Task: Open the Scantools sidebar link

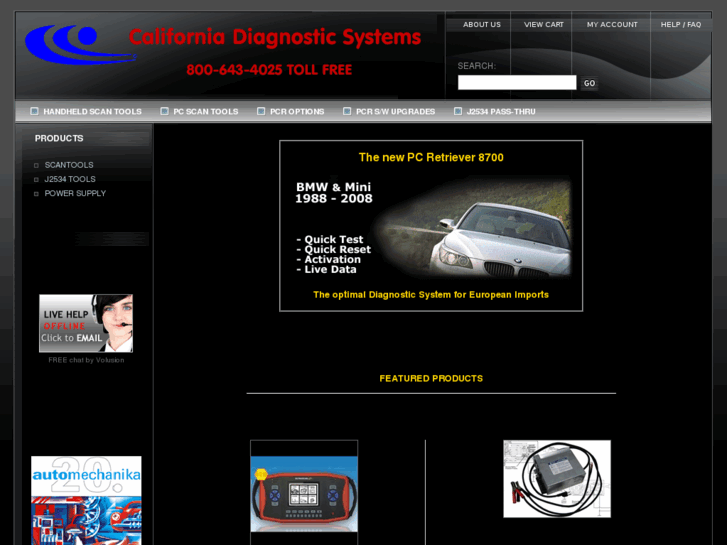Action: (69, 165)
